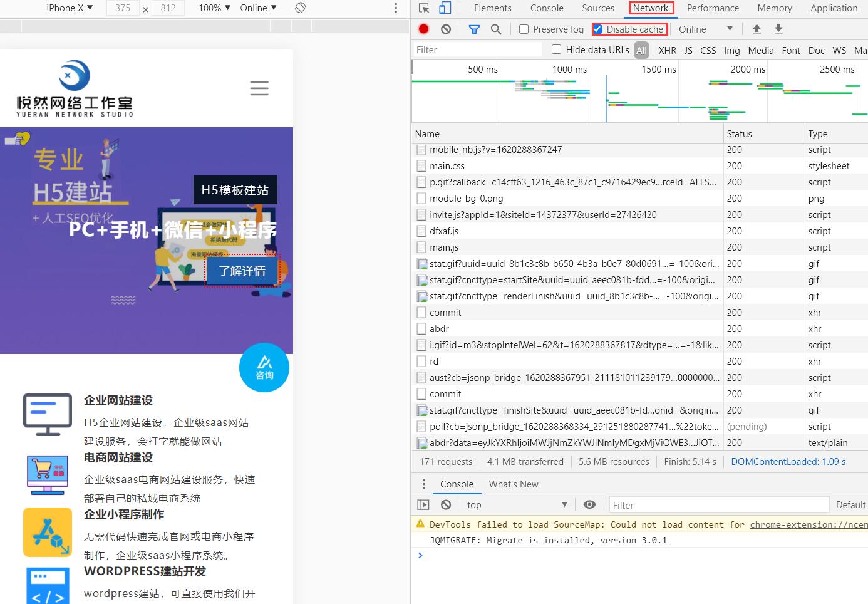Open the Online throttling dropdown in device toolbar

click(x=258, y=8)
